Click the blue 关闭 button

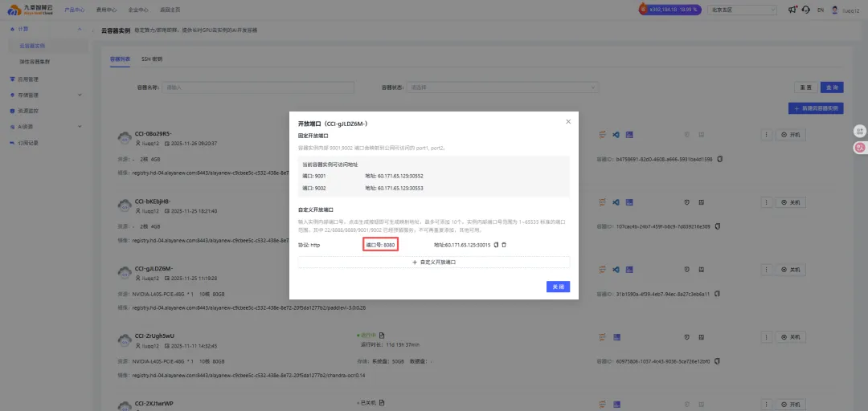click(558, 287)
